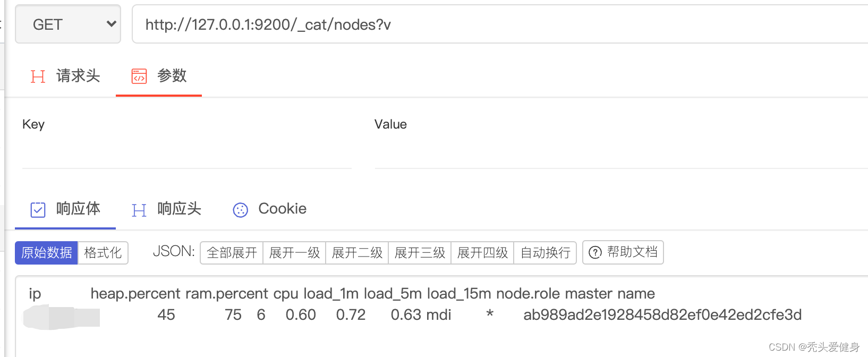
Task: Switch to 格式化 formatted view
Action: pyautogui.click(x=103, y=252)
